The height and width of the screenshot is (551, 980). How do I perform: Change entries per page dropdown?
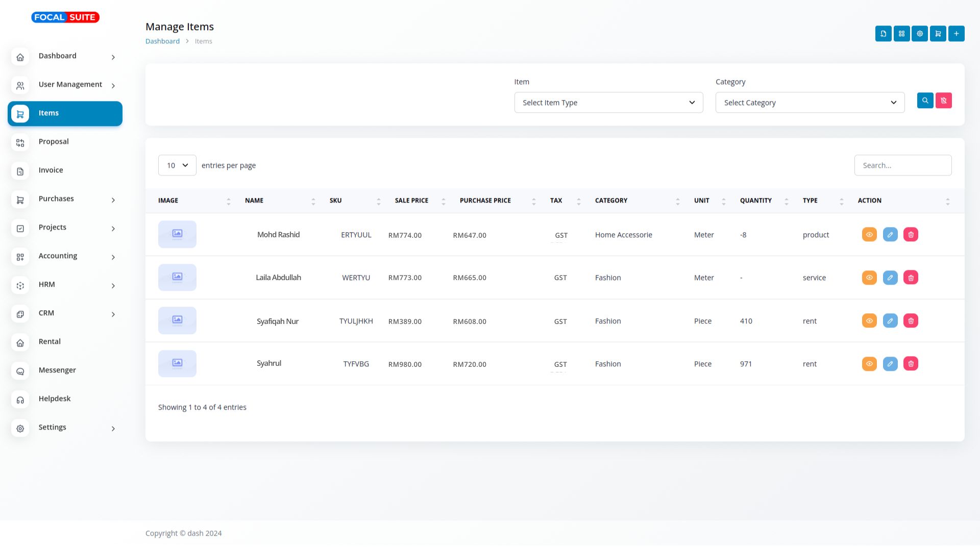[x=177, y=165]
